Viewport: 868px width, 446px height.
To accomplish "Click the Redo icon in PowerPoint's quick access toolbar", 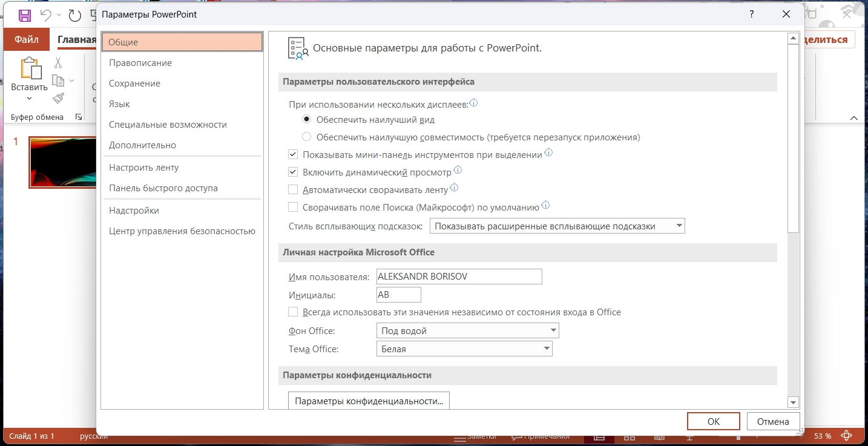I will 75,15.
